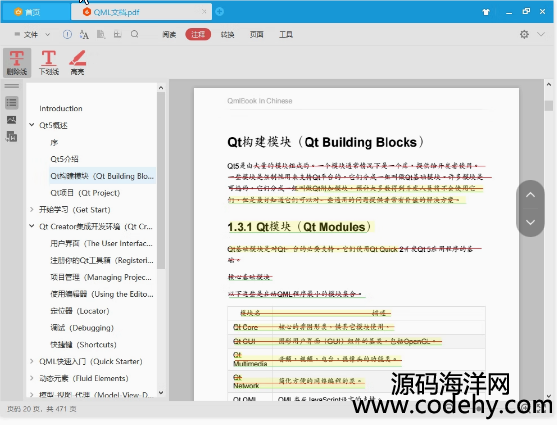Expand the 开始学习 (Get Start) node
The image size is (557, 425).
[32, 210]
